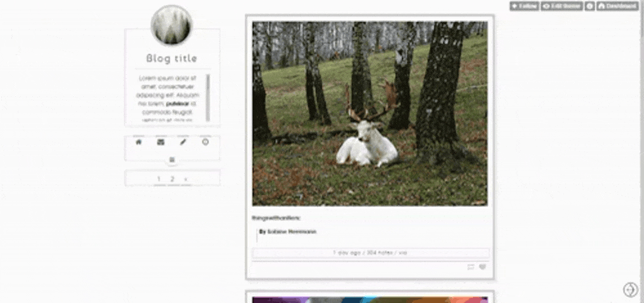Click the circular arrow icon at bottom right

coord(630,289)
